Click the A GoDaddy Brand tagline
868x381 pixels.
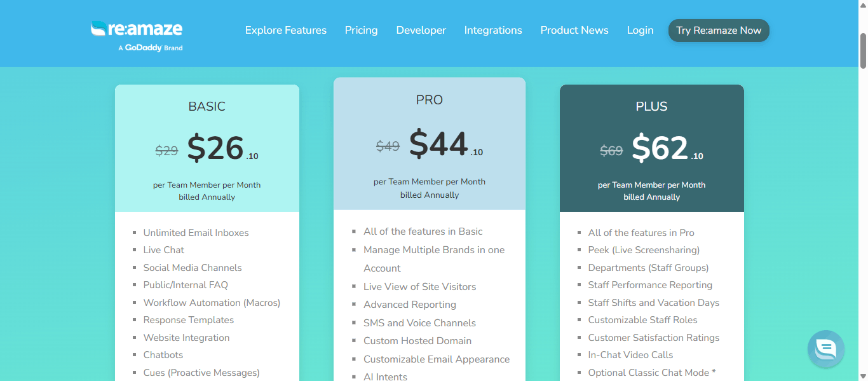click(151, 48)
